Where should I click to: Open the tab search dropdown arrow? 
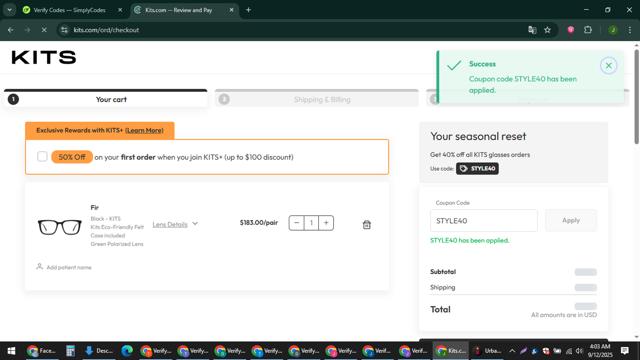pos(9,10)
